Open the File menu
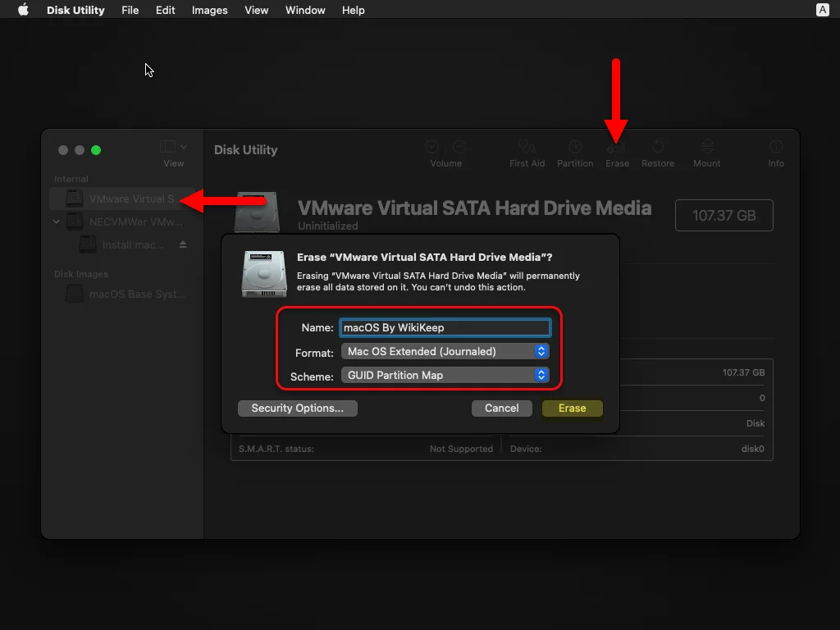Image resolution: width=840 pixels, height=630 pixels. [x=130, y=10]
